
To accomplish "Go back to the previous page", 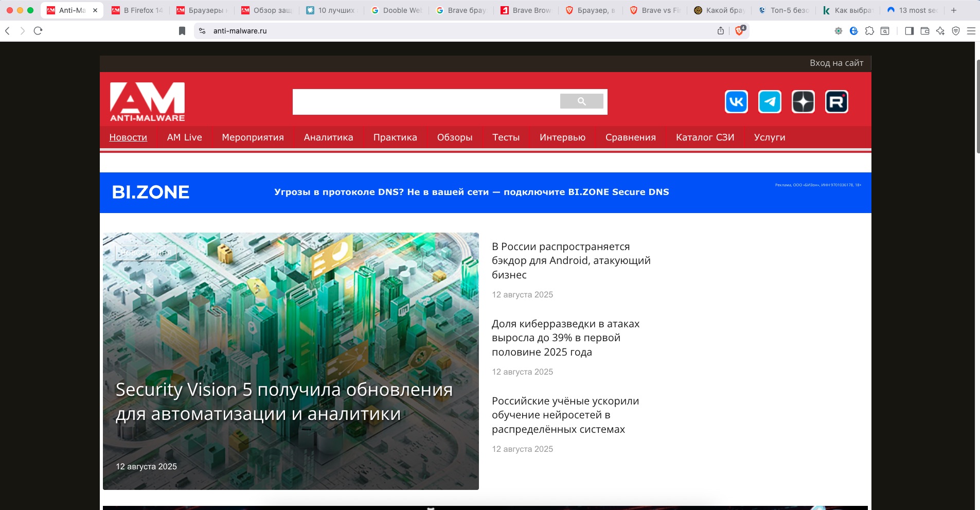I will (7, 31).
